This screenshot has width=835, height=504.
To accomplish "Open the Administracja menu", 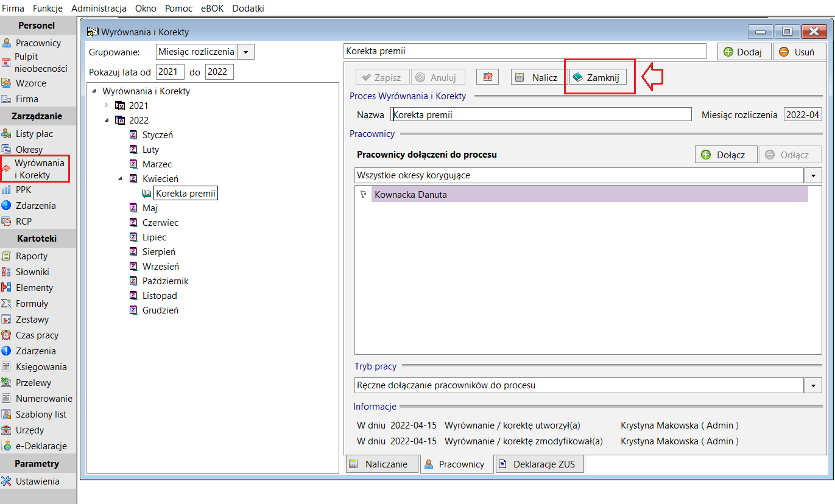I will coord(99,8).
